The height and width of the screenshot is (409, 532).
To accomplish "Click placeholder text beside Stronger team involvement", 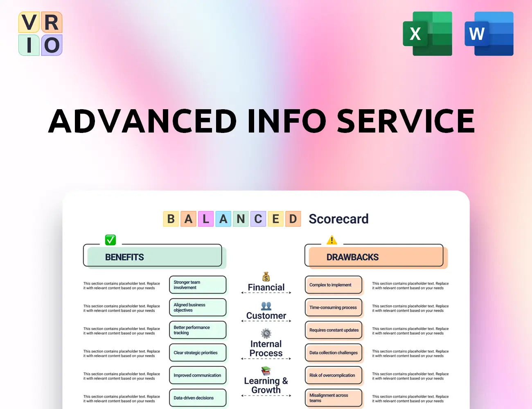I will tap(122, 285).
